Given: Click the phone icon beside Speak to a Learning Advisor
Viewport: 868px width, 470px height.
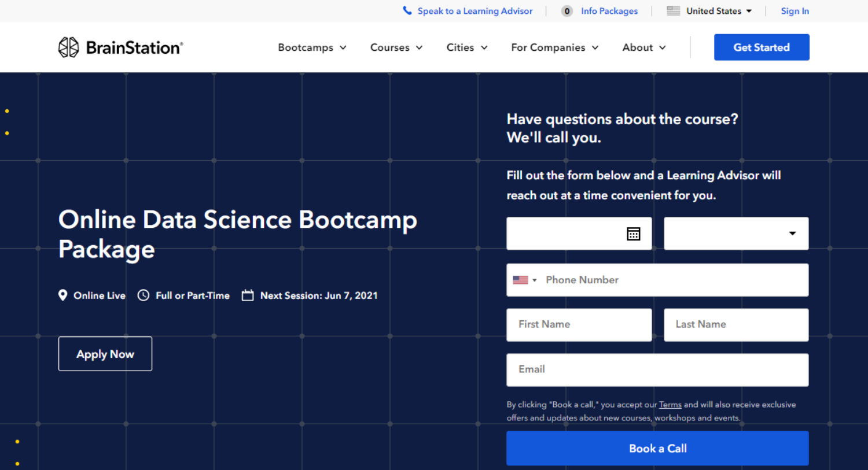Looking at the screenshot, I should point(407,10).
